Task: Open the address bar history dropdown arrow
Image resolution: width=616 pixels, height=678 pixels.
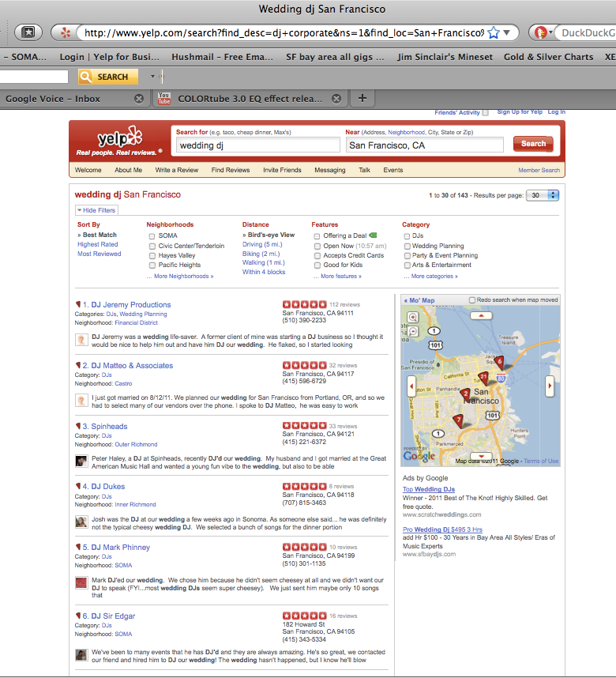Action: 507,32
